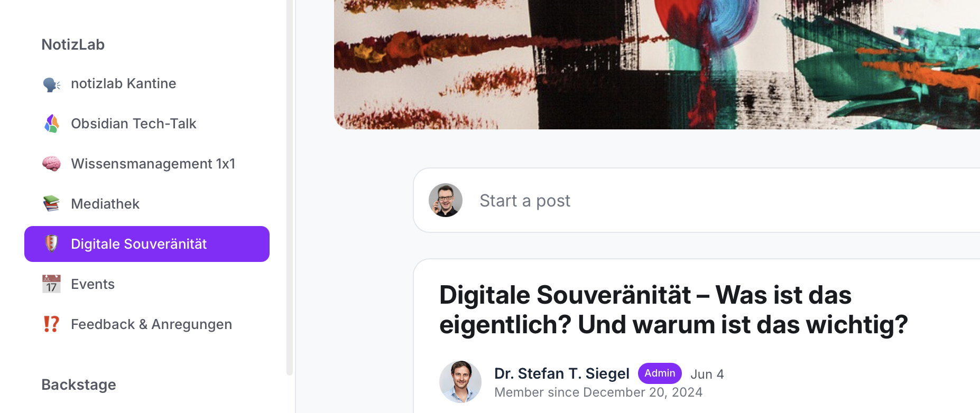This screenshot has width=980, height=413.
Task: Open Dr. Stefan T. Siegel's profile name
Action: 561,373
